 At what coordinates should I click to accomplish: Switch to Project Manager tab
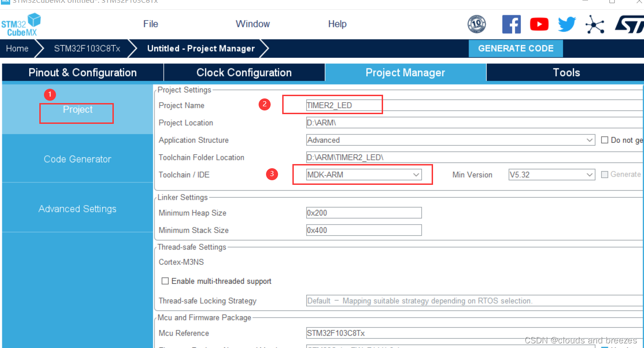click(405, 73)
